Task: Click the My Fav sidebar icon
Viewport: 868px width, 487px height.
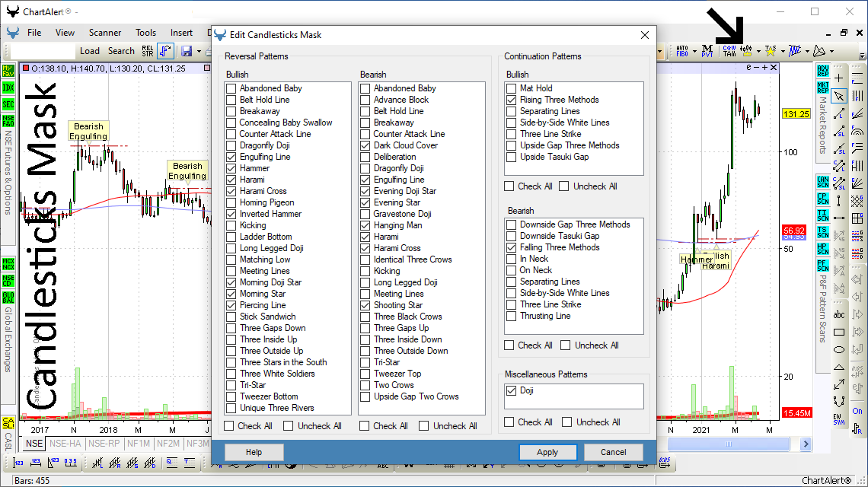Action: pos(8,71)
